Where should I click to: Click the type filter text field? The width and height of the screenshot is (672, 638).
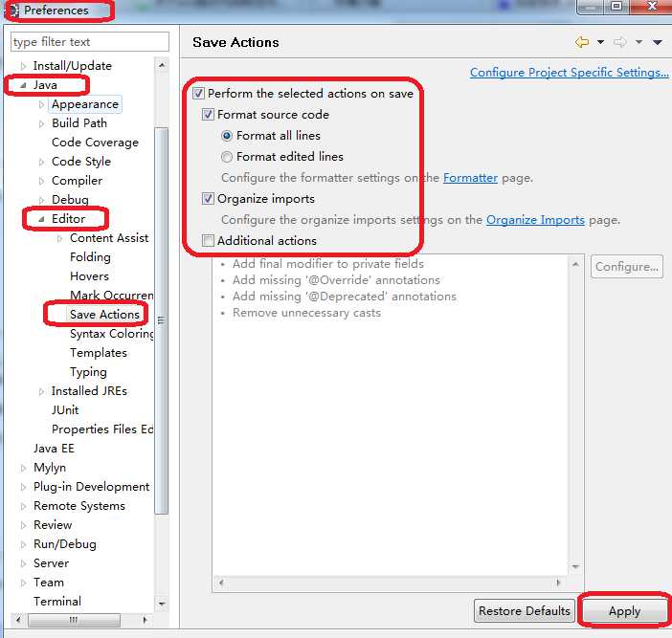90,42
